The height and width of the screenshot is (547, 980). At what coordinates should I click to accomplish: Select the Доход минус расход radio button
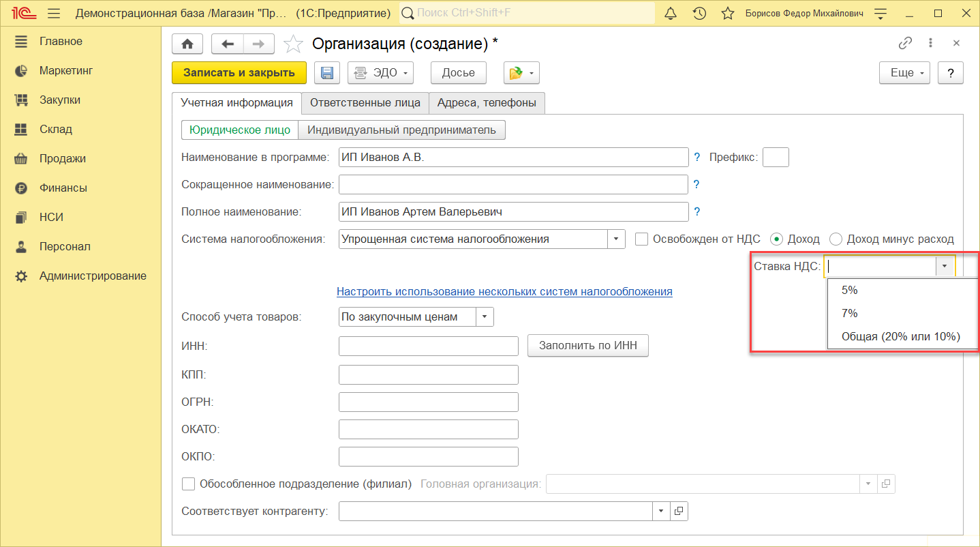click(x=836, y=239)
